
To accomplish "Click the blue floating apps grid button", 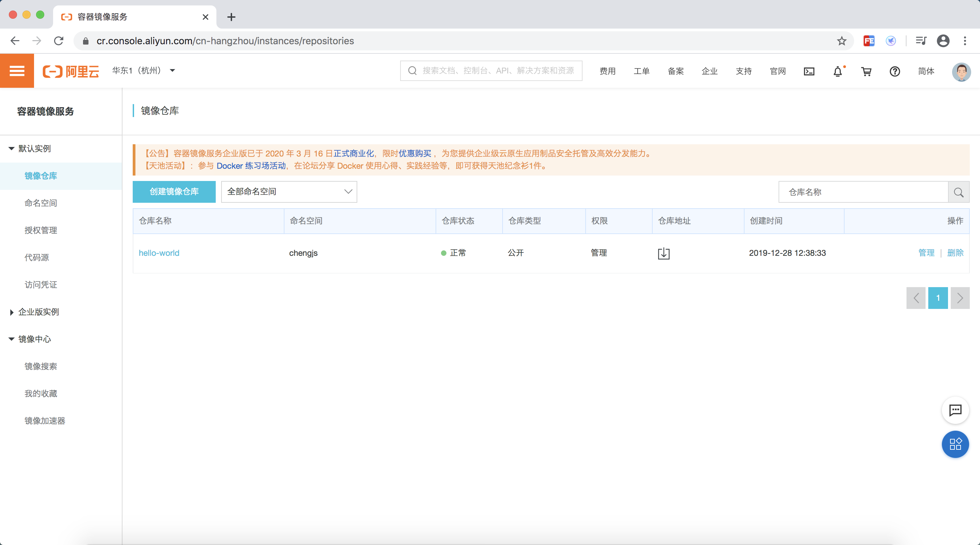I will [x=955, y=444].
